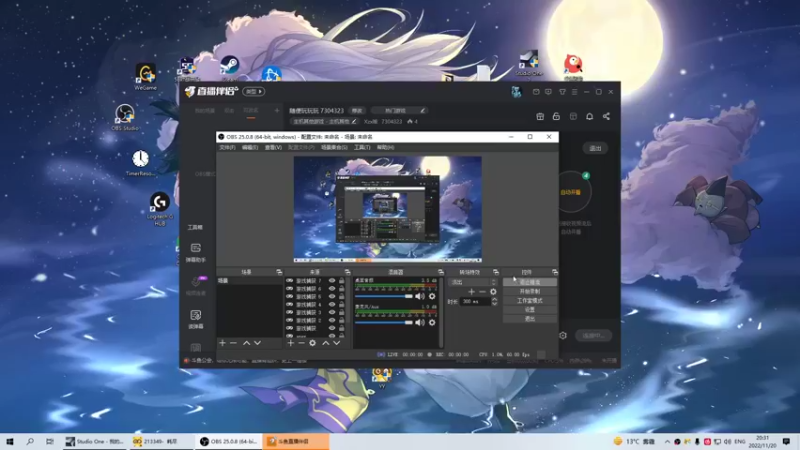
Task: Expand the 模式 selector in 直播伴侣 title
Action: click(x=254, y=91)
